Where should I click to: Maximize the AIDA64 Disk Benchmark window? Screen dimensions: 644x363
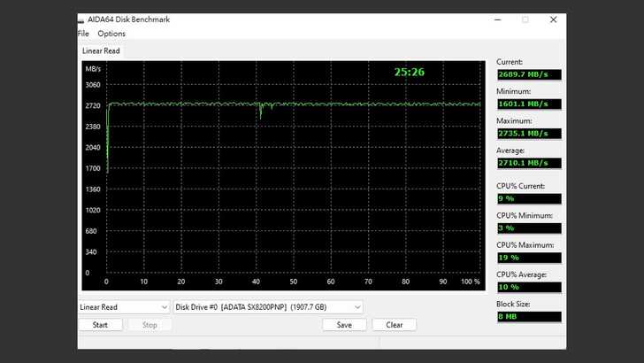[x=525, y=19]
